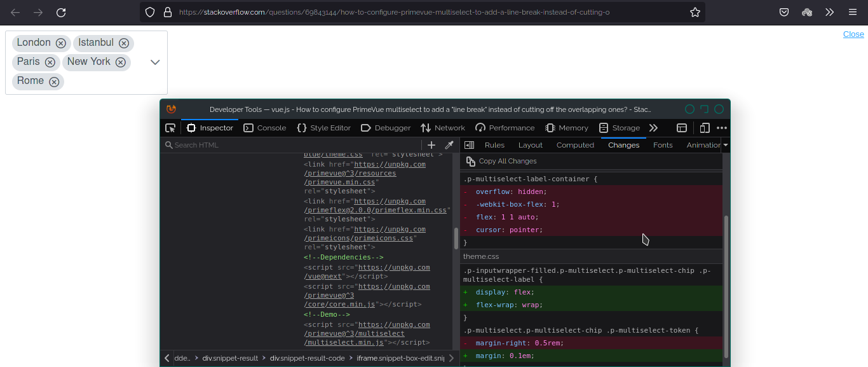Switch to the Fonts tab

click(663, 145)
